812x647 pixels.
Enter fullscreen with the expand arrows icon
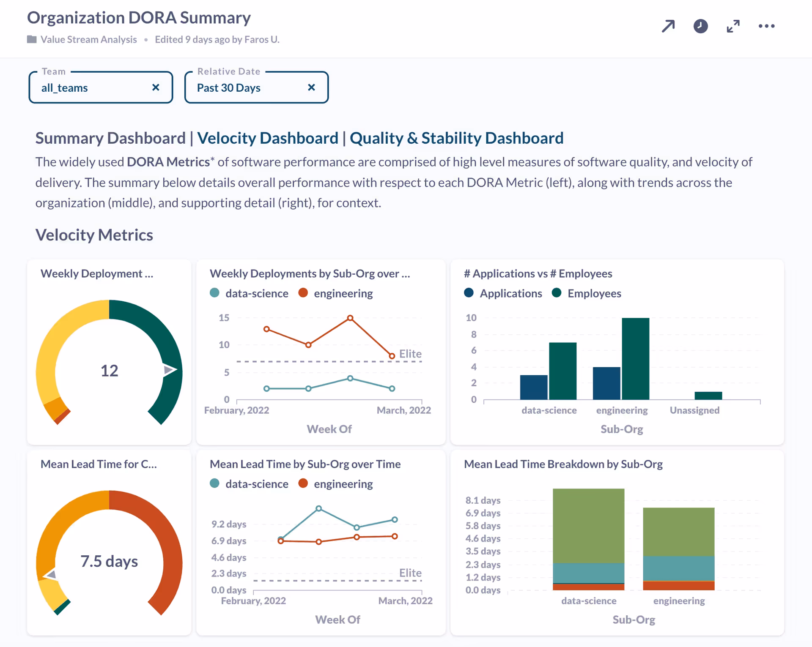point(733,26)
